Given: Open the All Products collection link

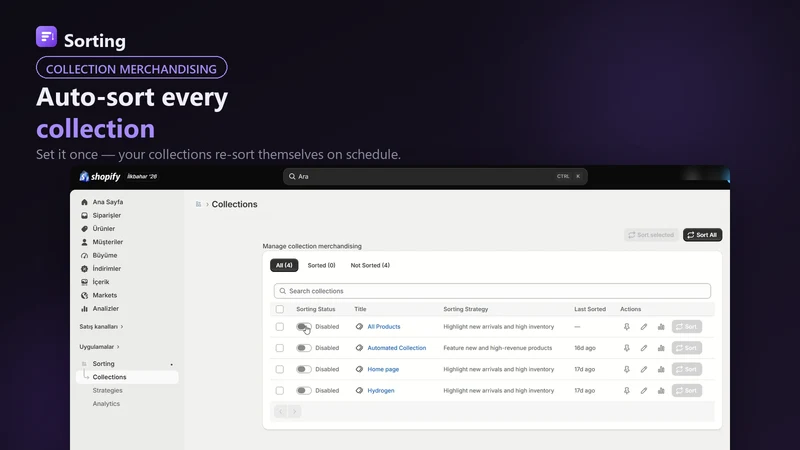Looking at the screenshot, I should pyautogui.click(x=384, y=327).
